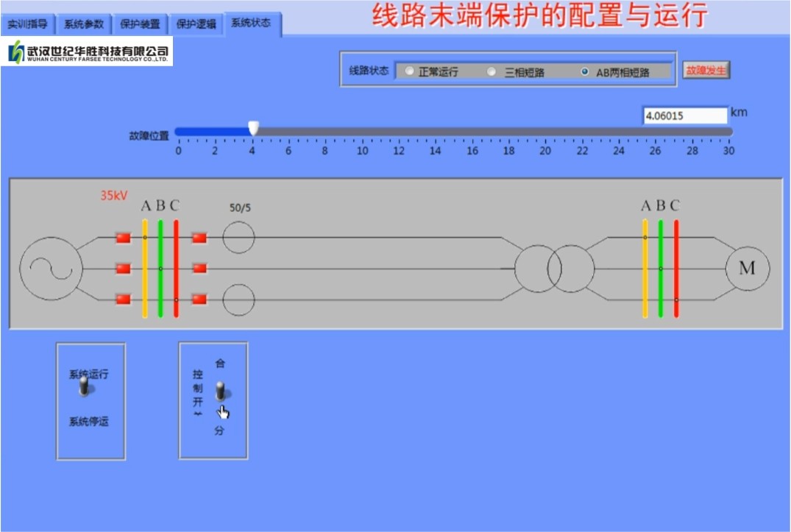Select the 三相短路 radio option

pos(492,71)
